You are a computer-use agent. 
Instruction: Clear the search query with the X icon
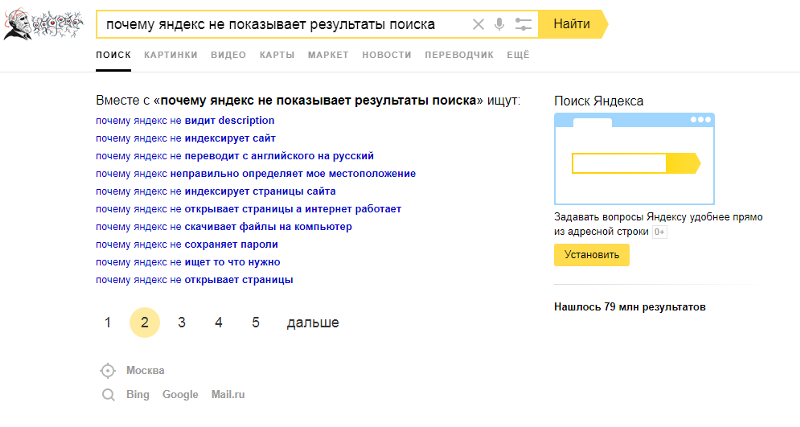coord(478,24)
